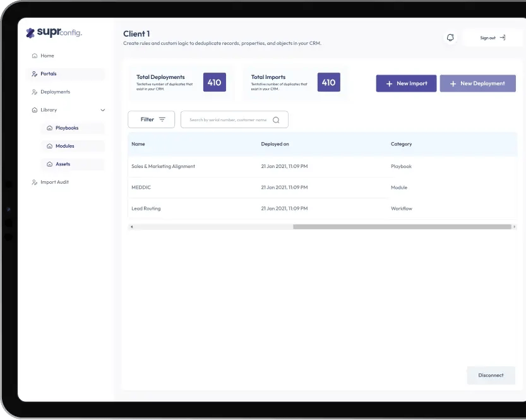Click the Portals user icon
The height and width of the screenshot is (420, 526).
35,74
